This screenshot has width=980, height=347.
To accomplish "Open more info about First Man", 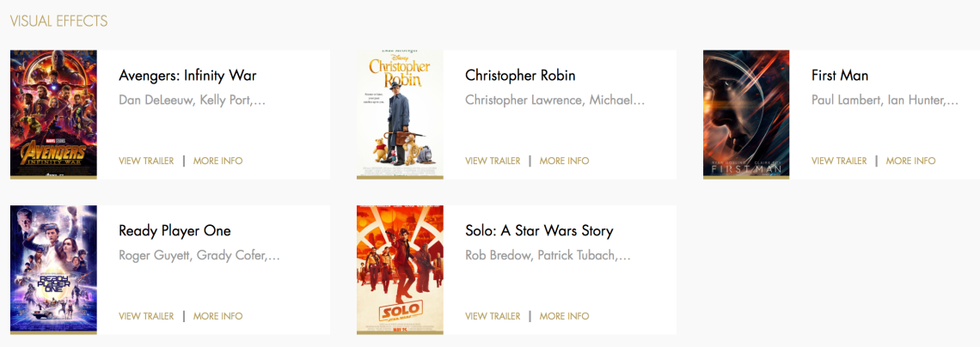I will coord(910,161).
